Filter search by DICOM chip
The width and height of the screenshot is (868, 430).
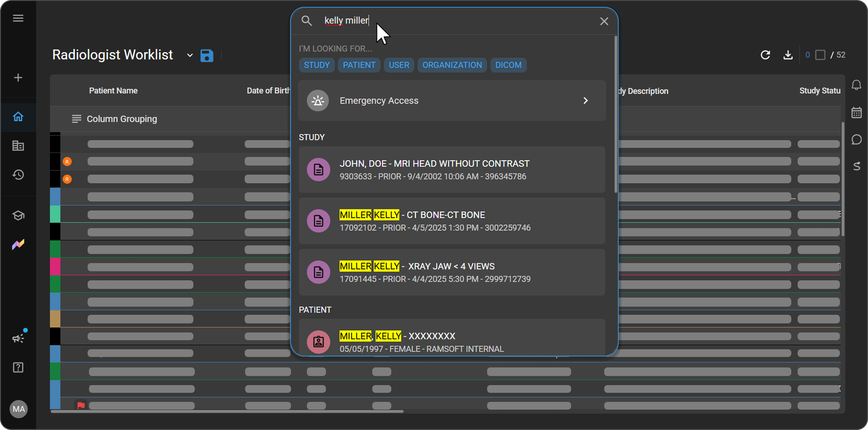[x=508, y=65]
